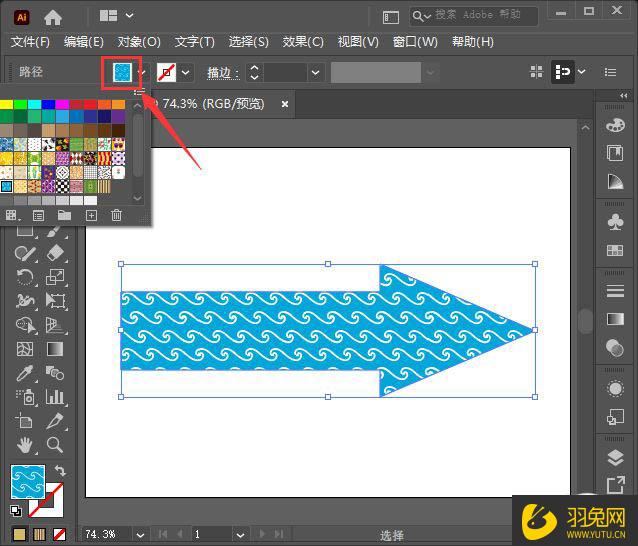Toggle the None fill mode button
This screenshot has width=638, height=546.
click(59, 534)
